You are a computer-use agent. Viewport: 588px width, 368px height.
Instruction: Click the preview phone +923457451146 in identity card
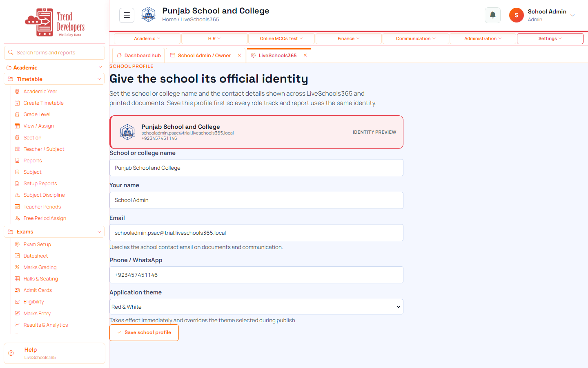click(x=159, y=138)
